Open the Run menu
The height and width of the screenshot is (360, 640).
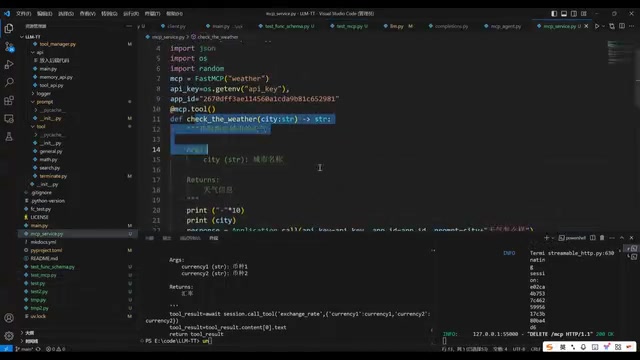pyautogui.click(x=131, y=13)
